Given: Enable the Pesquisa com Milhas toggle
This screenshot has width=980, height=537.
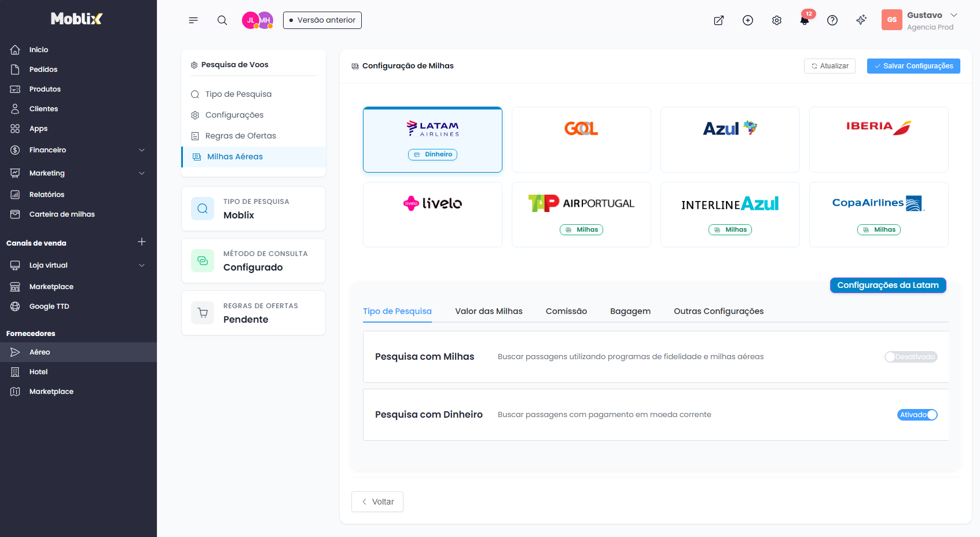Looking at the screenshot, I should 911,357.
